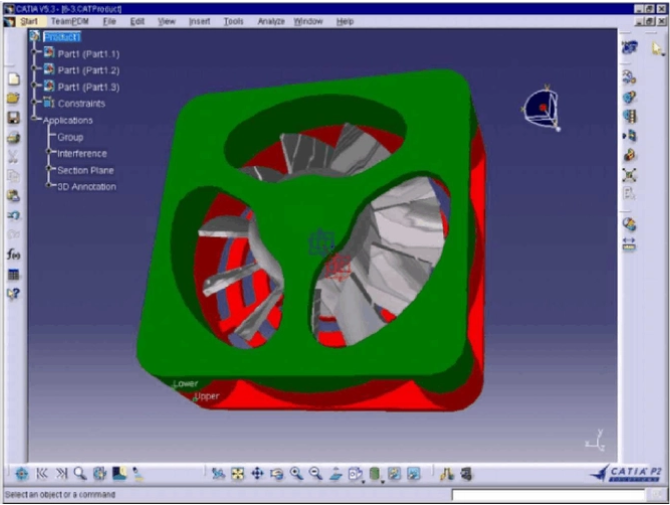Expand the Part1 (Part1.1) tree node

[x=36, y=53]
